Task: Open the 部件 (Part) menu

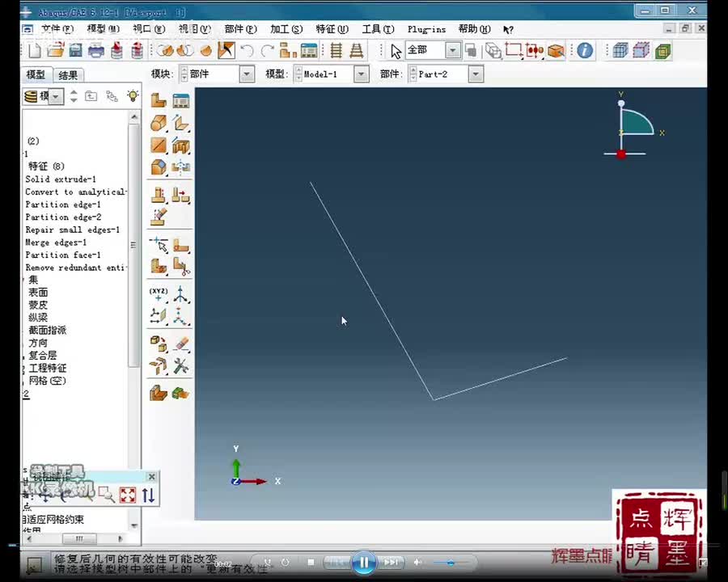Action: point(240,29)
